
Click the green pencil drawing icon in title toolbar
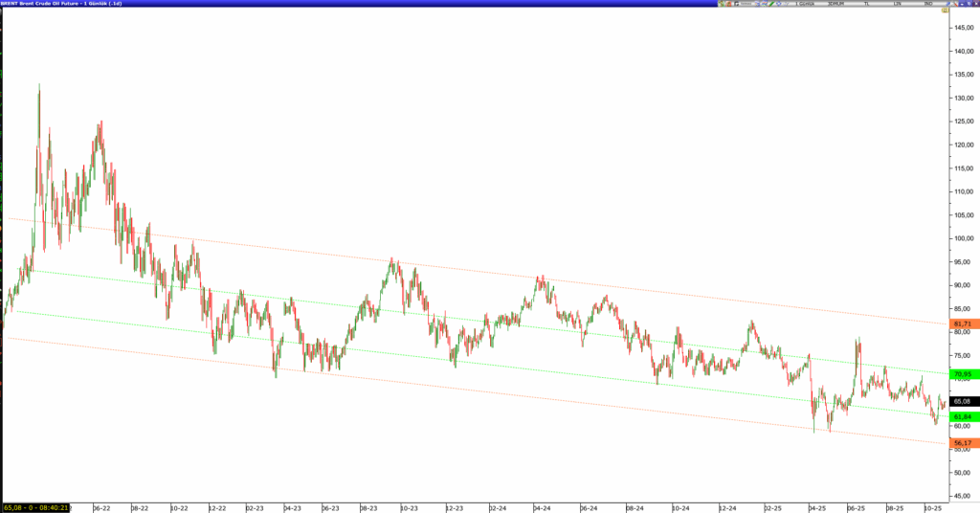tap(771, 4)
